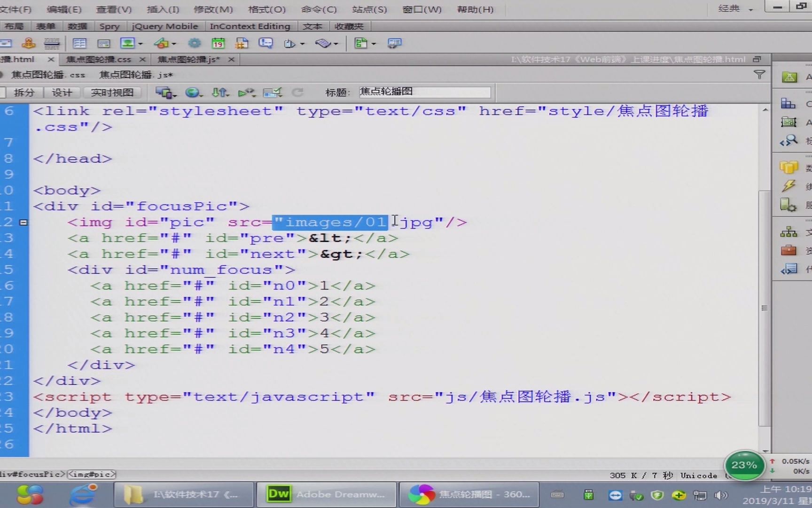Open the 站点(S) menu
Image resolution: width=812 pixels, height=508 pixels.
tap(369, 9)
